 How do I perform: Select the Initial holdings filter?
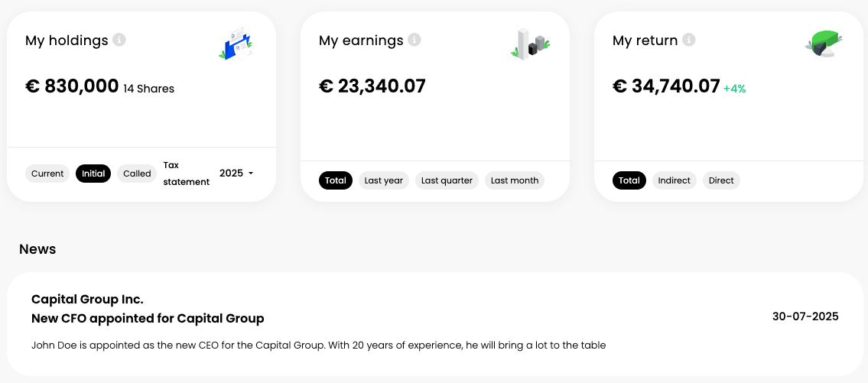93,174
